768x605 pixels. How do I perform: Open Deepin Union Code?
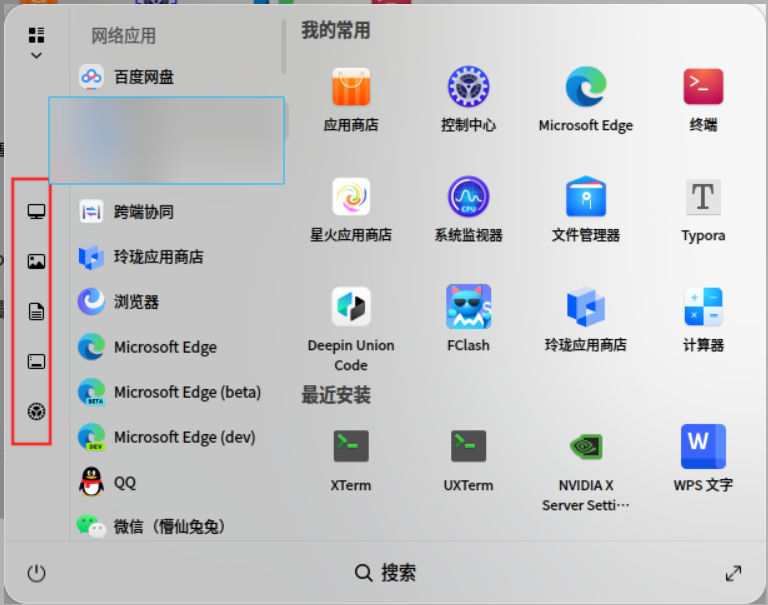(x=351, y=330)
